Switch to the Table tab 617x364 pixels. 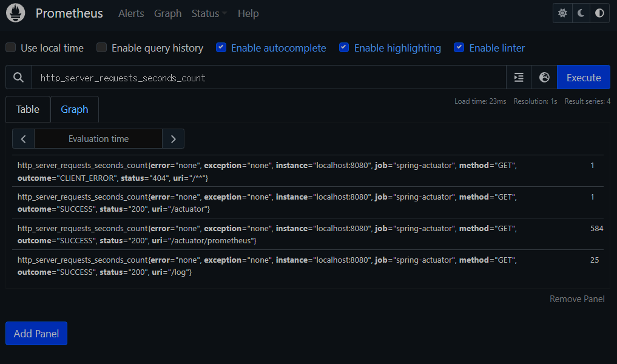(x=27, y=109)
